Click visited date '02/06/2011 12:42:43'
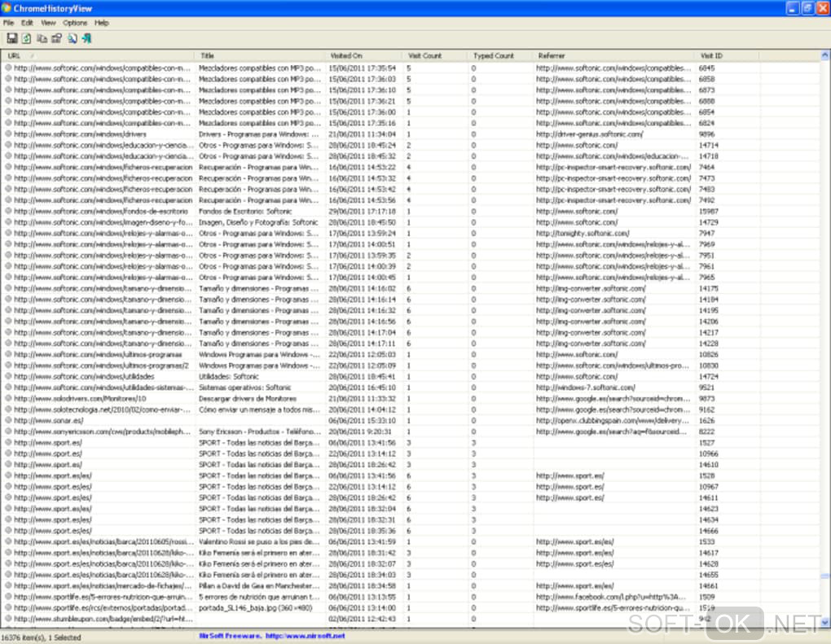The height and width of the screenshot is (644, 831). 362,619
